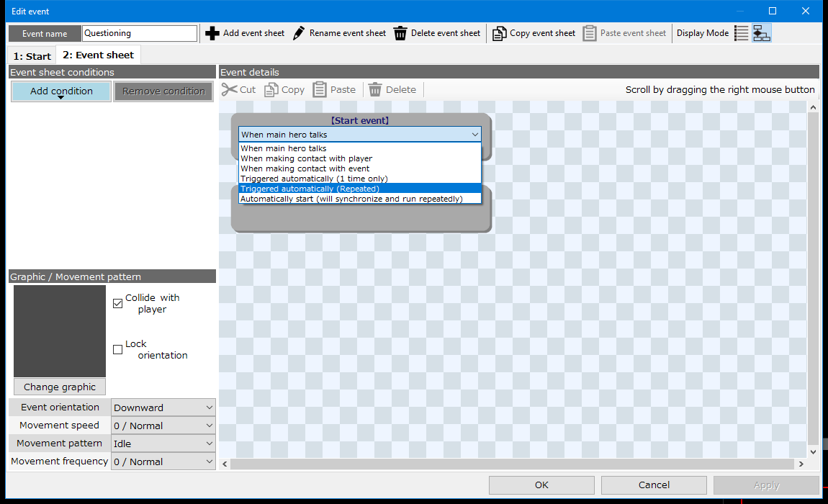The image size is (828, 504).
Task: Click the Event name input field
Action: 140,33
